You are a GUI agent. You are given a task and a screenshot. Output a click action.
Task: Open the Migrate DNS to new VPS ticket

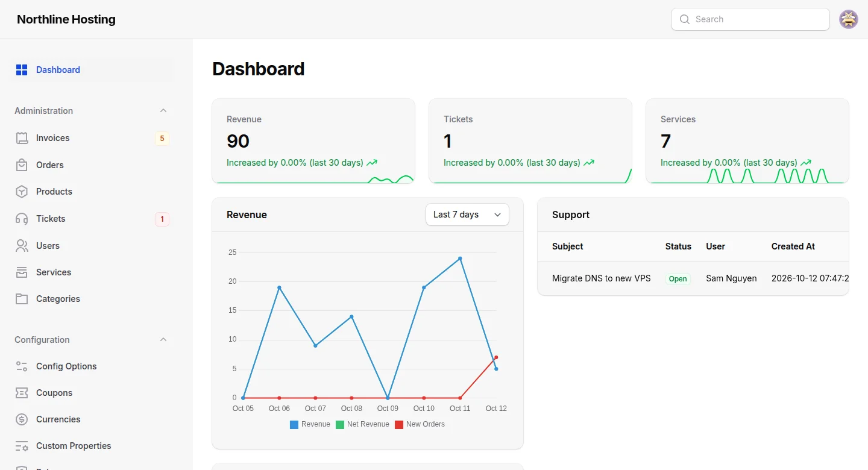pos(602,278)
